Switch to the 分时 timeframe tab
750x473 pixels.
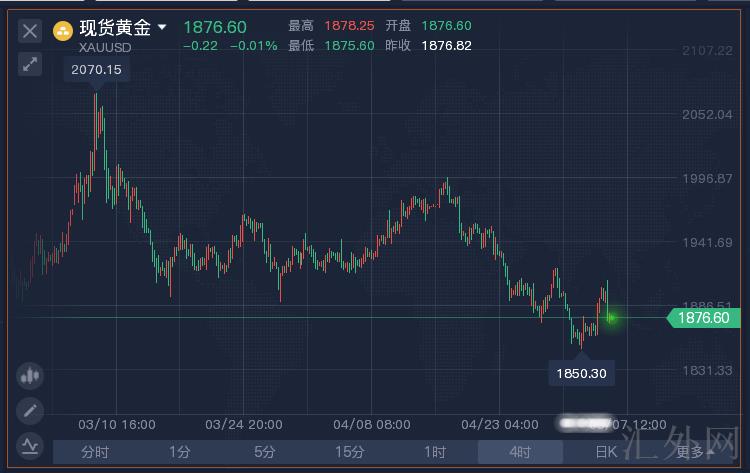tap(95, 452)
